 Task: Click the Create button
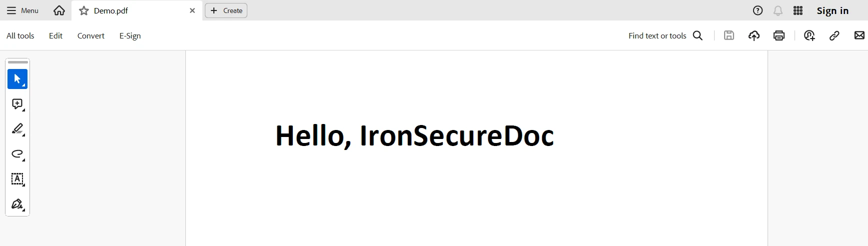coord(226,10)
